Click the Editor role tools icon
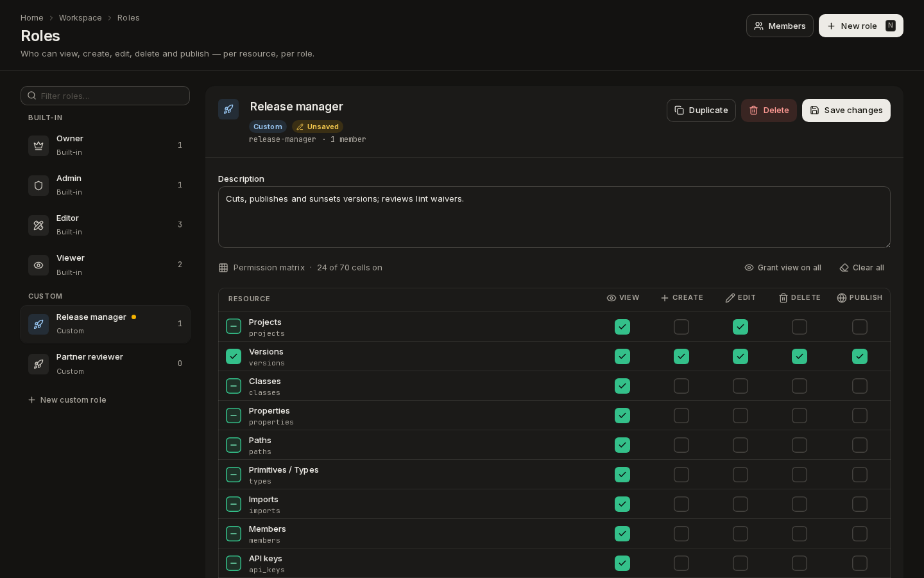Viewport: 924px width, 578px height. (38, 225)
